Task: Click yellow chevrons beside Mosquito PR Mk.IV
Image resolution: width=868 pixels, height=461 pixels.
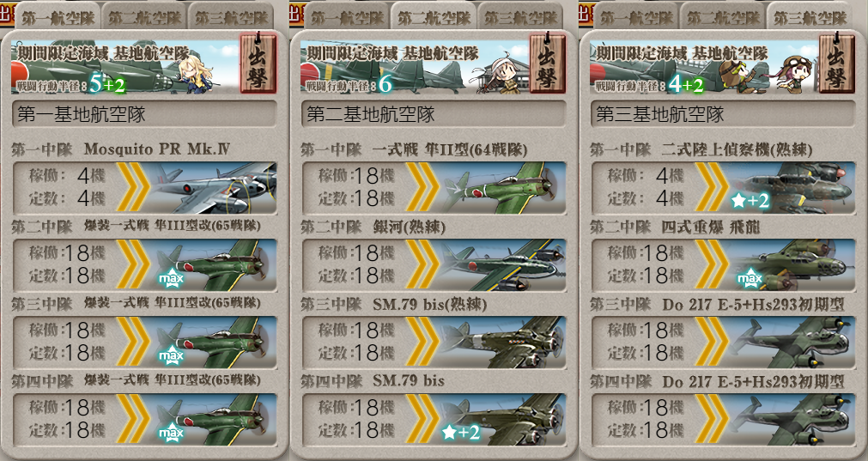Action: pos(133,188)
